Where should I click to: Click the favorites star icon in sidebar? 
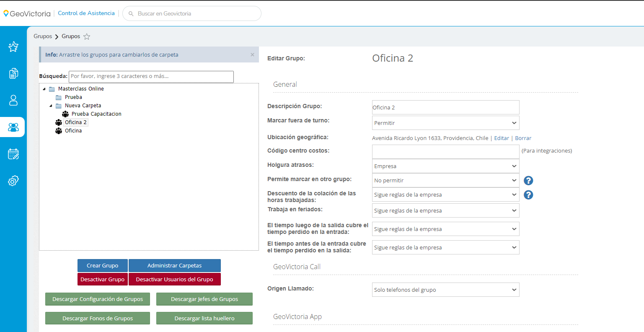[x=13, y=47]
